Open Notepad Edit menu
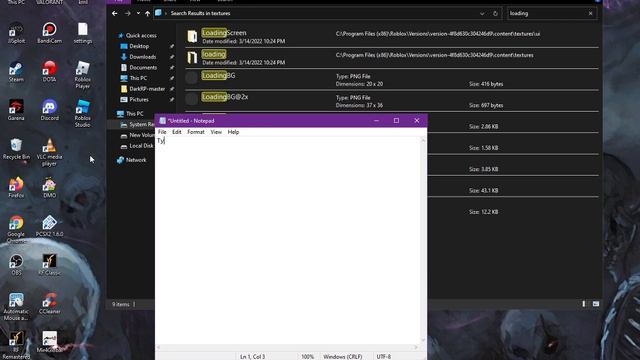This screenshot has height=360, width=640. click(177, 132)
